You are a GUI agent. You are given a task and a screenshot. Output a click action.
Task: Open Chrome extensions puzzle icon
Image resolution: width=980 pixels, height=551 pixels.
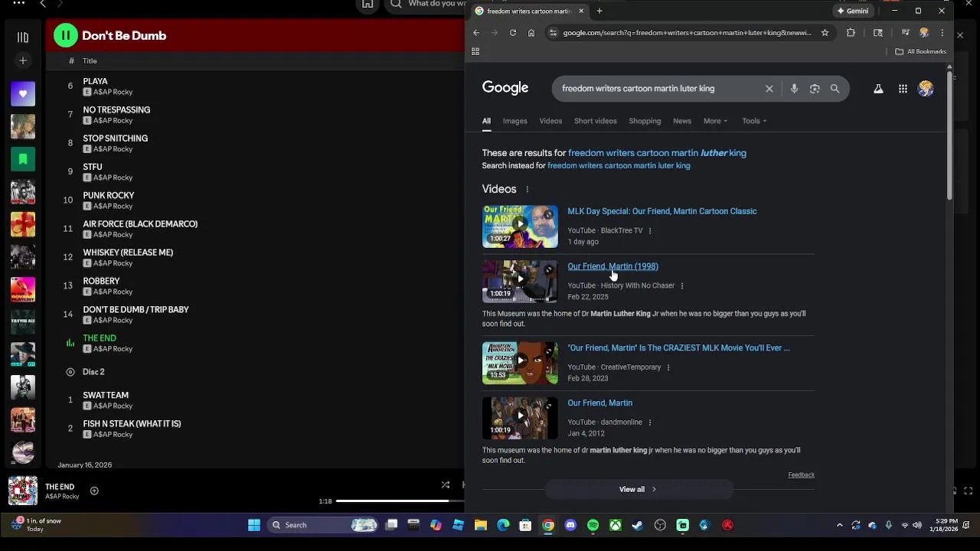coord(851,33)
